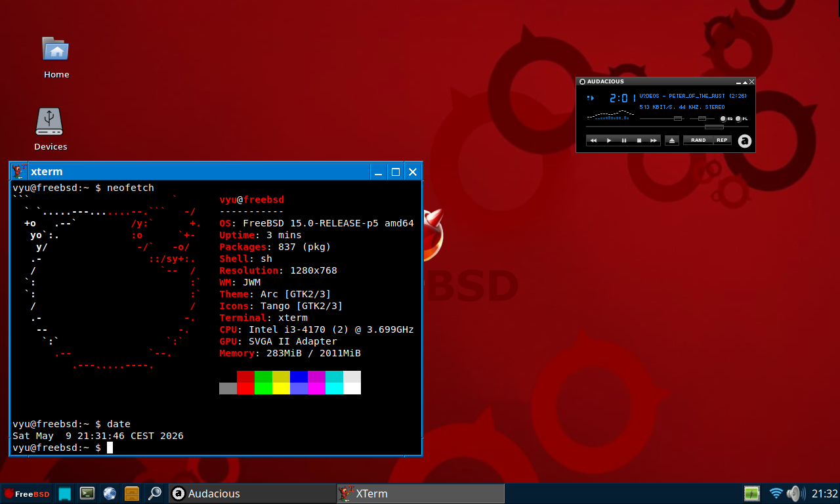This screenshot has width=840, height=504.
Task: Click the Eject button in Audacious
Action: coord(671,140)
